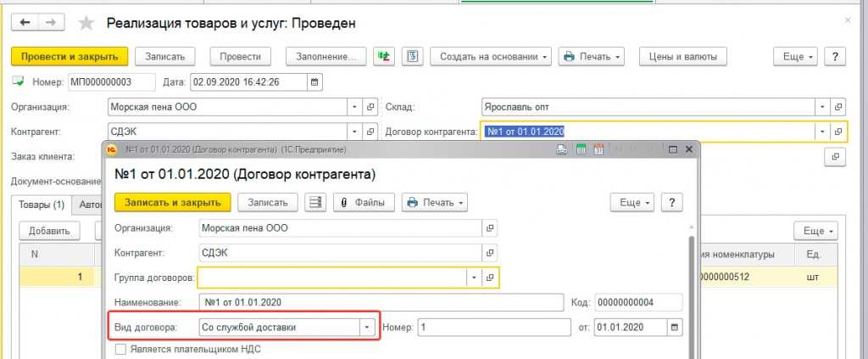
Task: Open the calculator icon in contract window title
Action: click(x=581, y=149)
